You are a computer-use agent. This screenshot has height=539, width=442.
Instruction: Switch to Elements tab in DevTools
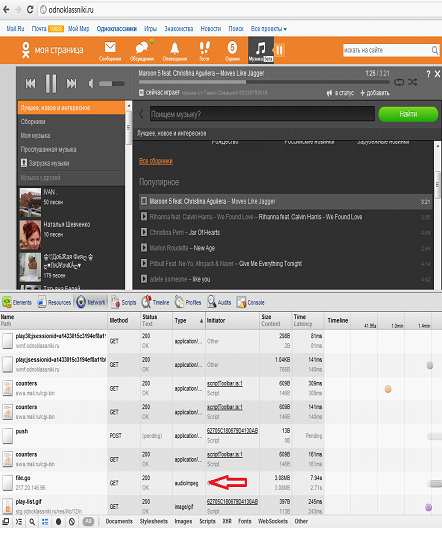pos(17,302)
